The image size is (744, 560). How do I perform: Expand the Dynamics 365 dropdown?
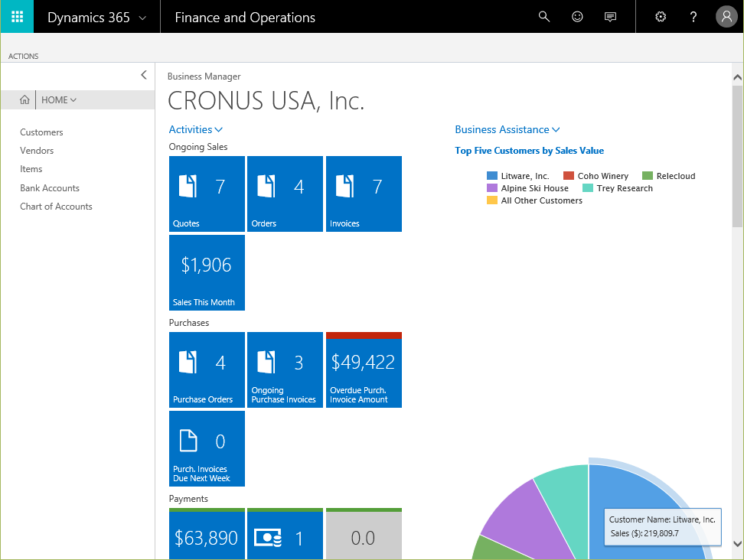(x=142, y=18)
